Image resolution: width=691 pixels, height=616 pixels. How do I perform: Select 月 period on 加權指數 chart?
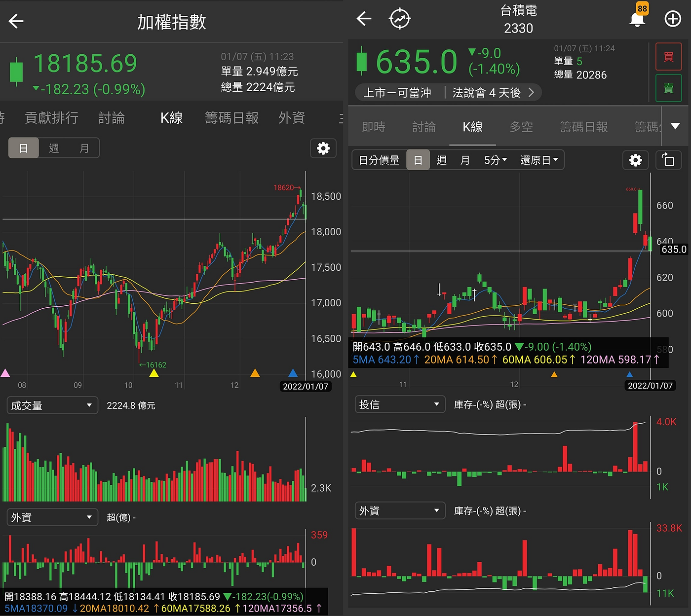pos(84,148)
